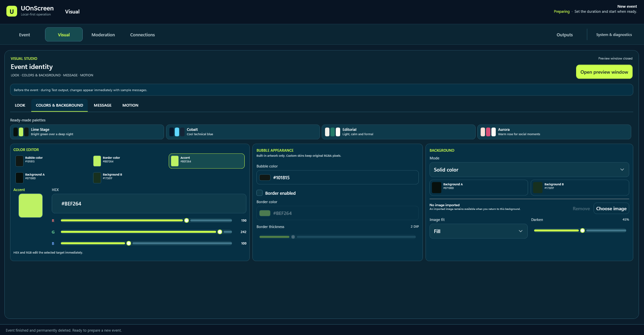Click the red value 190
This screenshot has height=335, width=644.
244,221
